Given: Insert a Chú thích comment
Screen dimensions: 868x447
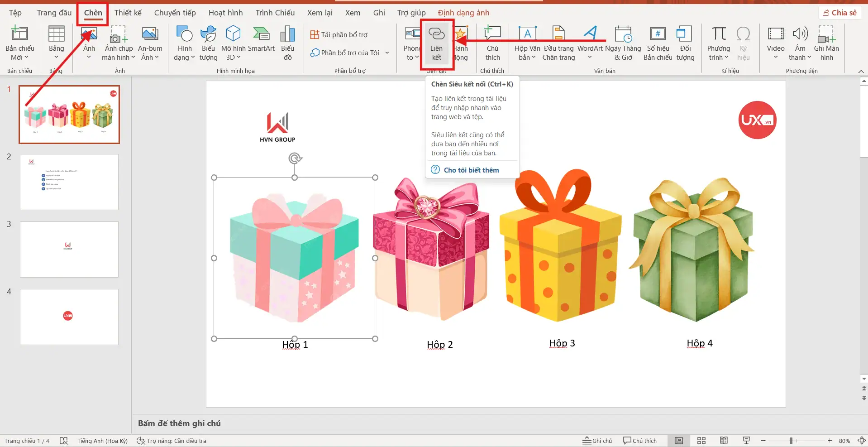Looking at the screenshot, I should click(492, 43).
